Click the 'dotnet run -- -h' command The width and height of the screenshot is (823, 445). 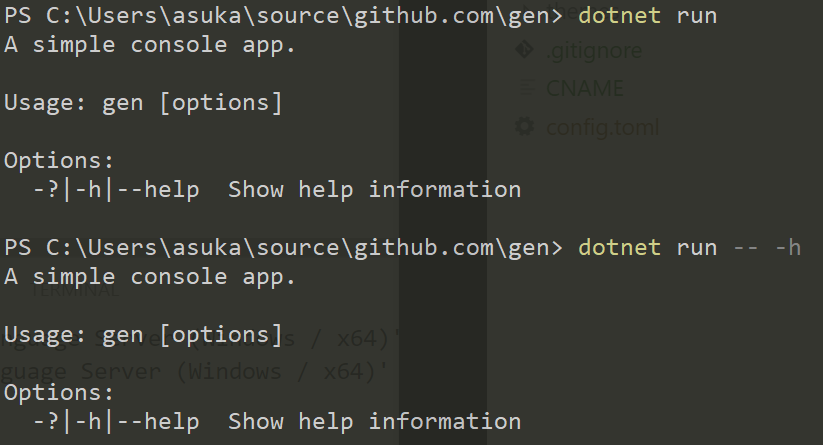[689, 248]
